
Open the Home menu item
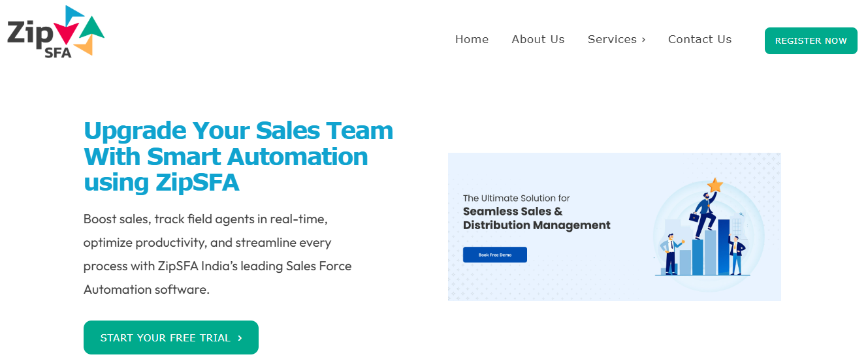tap(472, 39)
